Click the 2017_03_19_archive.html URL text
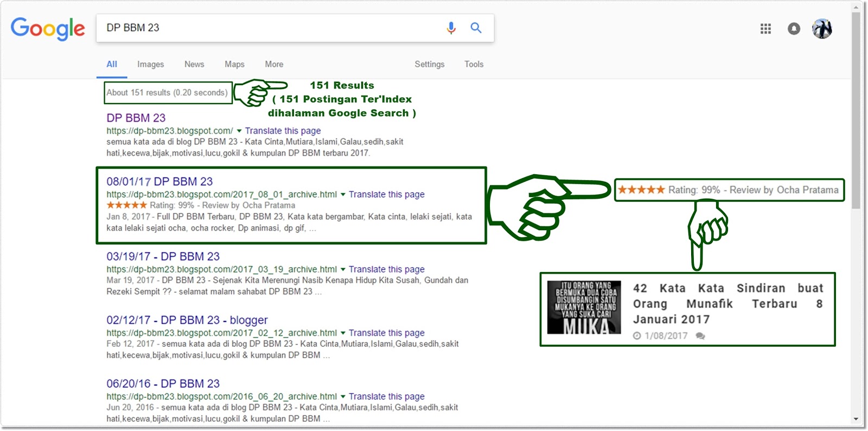The width and height of the screenshot is (868, 431). click(x=222, y=269)
